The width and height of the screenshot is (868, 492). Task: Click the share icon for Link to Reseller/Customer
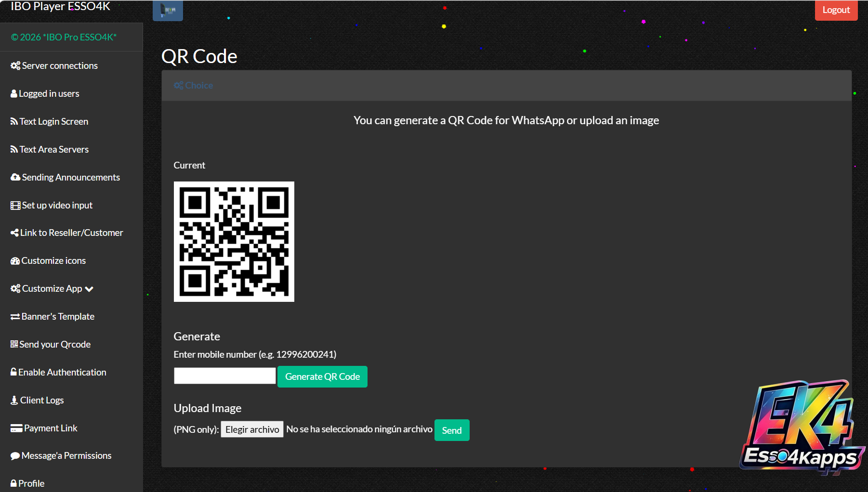click(x=14, y=233)
